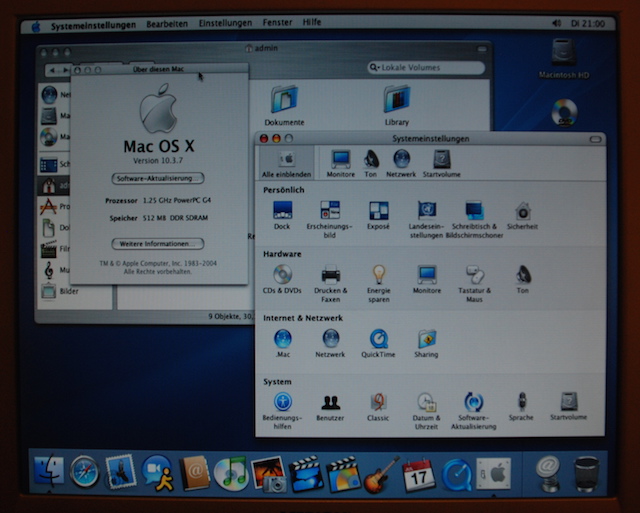Open Energie sparen preferences

coord(378,283)
